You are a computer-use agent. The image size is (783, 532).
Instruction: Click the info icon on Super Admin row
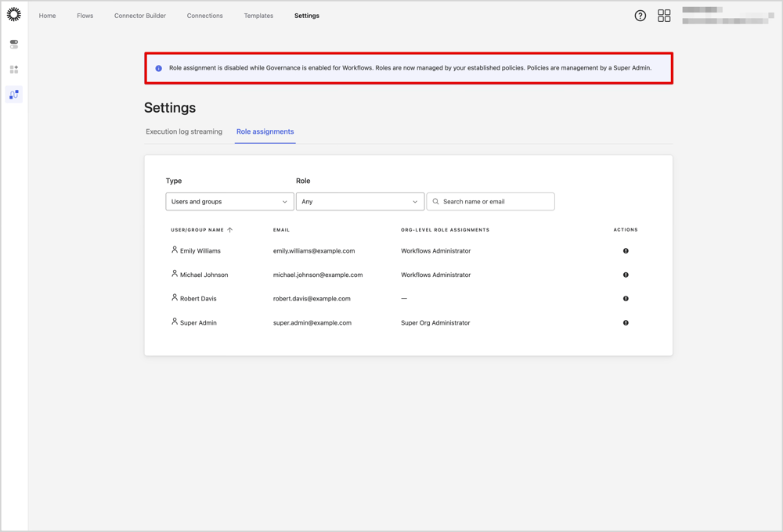(x=626, y=322)
